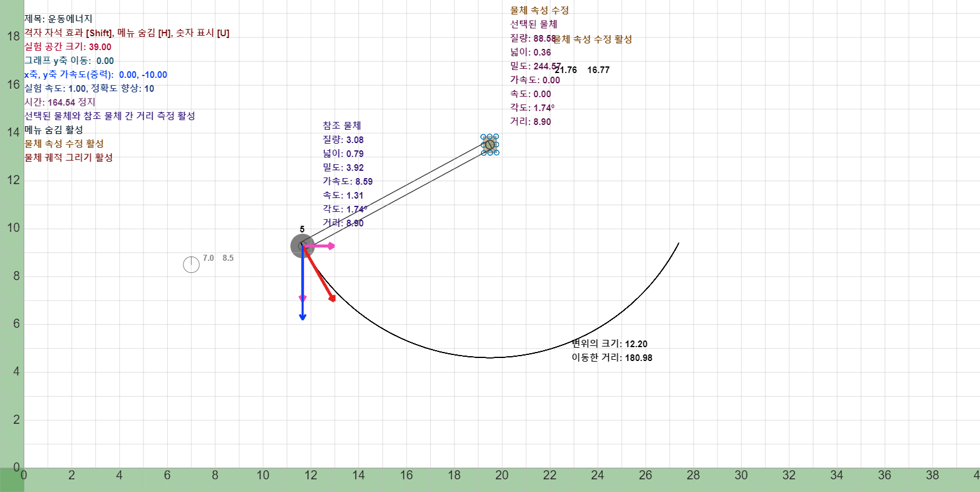Click selected object '넓이: 0.36' value
The height and width of the screenshot is (492, 980).
(530, 52)
